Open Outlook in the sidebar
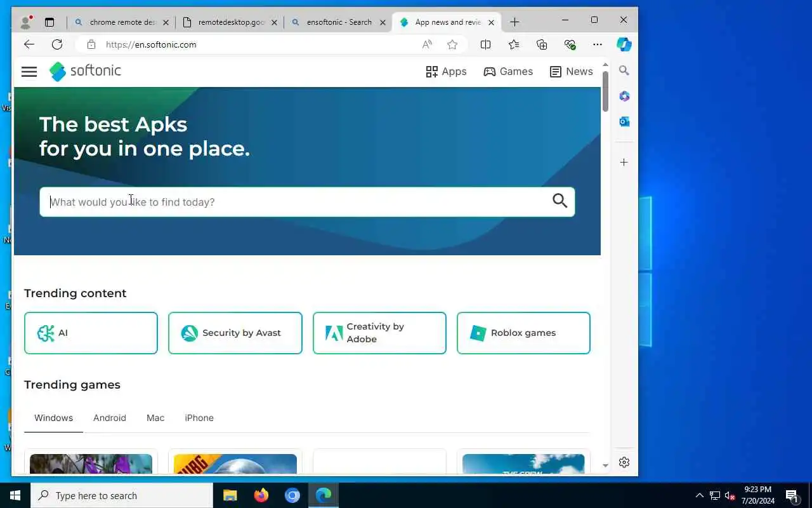 [624, 121]
